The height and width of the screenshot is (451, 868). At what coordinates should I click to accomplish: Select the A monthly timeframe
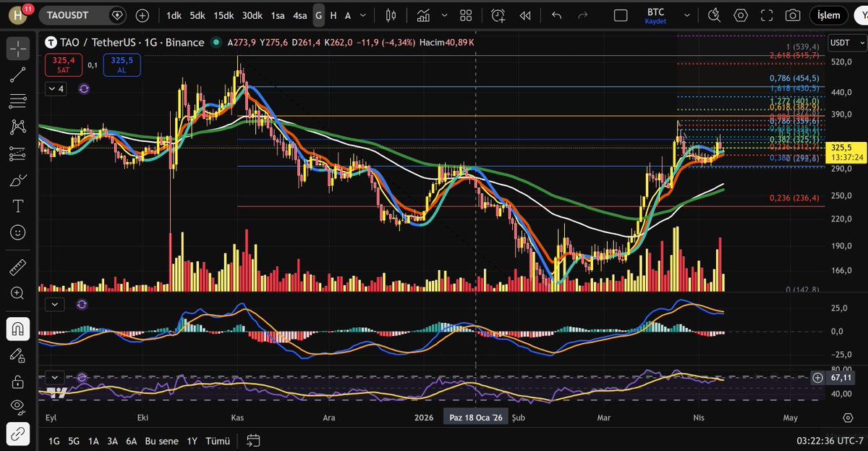click(x=348, y=15)
